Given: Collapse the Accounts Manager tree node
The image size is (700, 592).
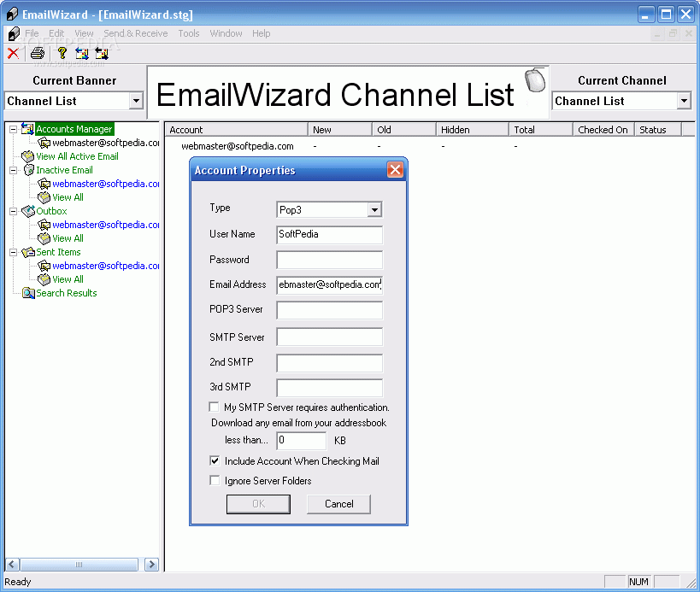Looking at the screenshot, I should pos(14,129).
